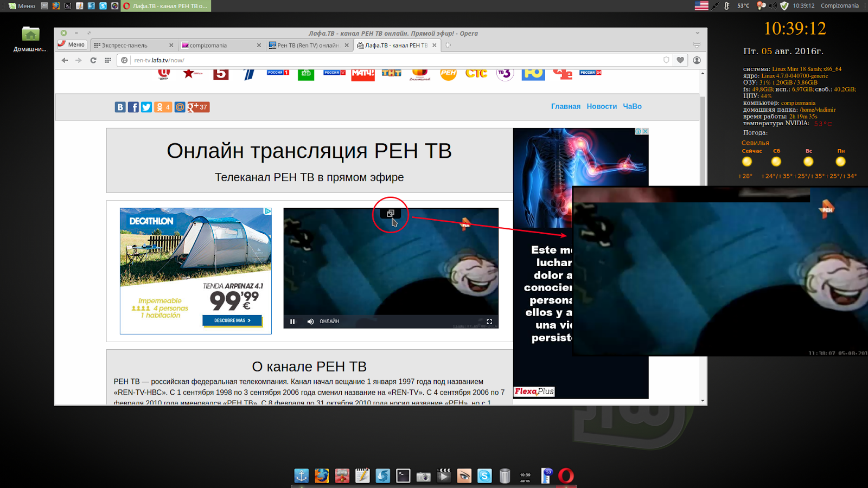868x488 pixels.
Task: Open the panel clock calendar
Action: [803, 6]
